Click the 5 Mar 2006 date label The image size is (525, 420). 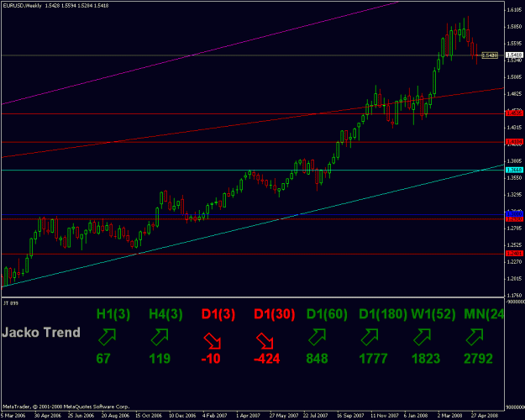[x=13, y=416]
